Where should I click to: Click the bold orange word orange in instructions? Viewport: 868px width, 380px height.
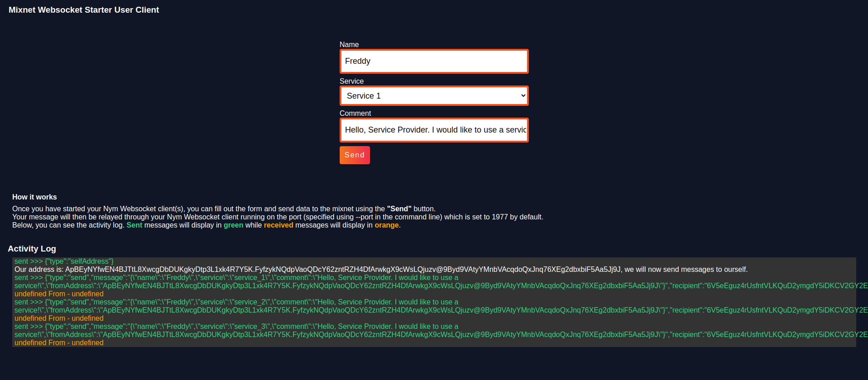tap(387, 225)
